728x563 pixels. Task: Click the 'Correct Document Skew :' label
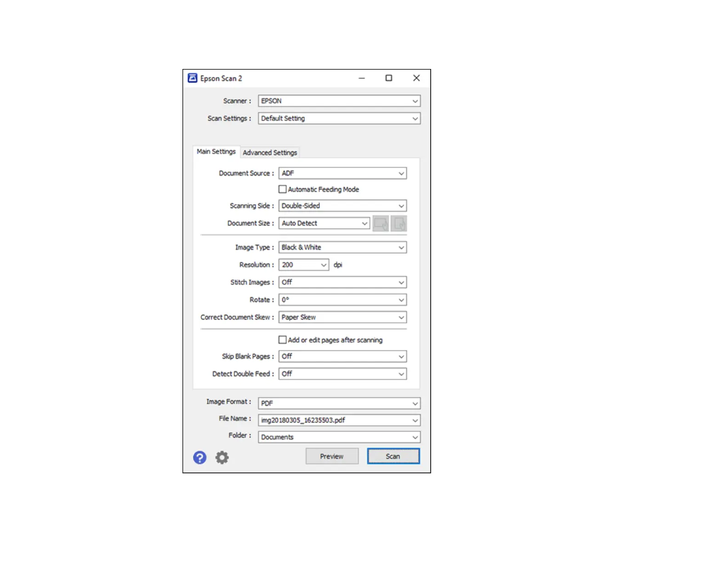237,317
